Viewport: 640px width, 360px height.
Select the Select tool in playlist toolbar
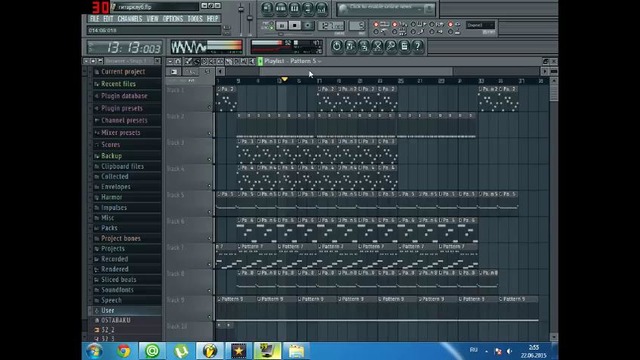pos(236,61)
